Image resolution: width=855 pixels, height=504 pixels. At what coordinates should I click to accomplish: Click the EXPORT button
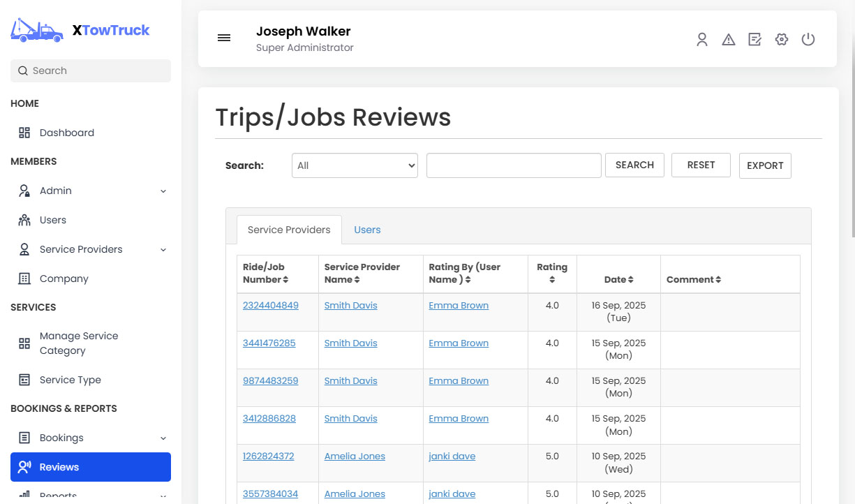pyautogui.click(x=765, y=165)
